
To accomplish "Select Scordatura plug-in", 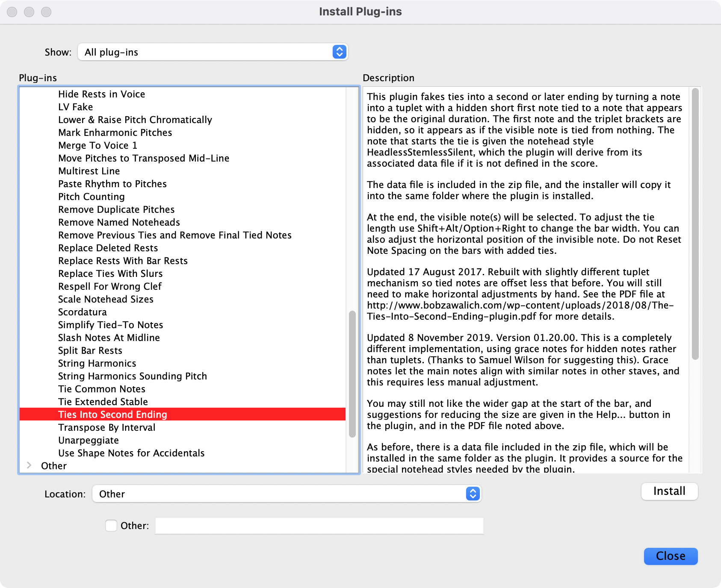I will click(x=83, y=312).
